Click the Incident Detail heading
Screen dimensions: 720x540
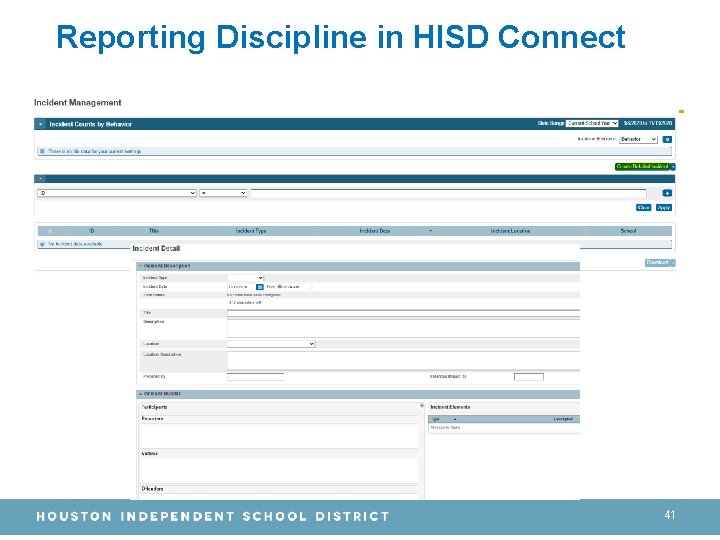(x=156, y=248)
